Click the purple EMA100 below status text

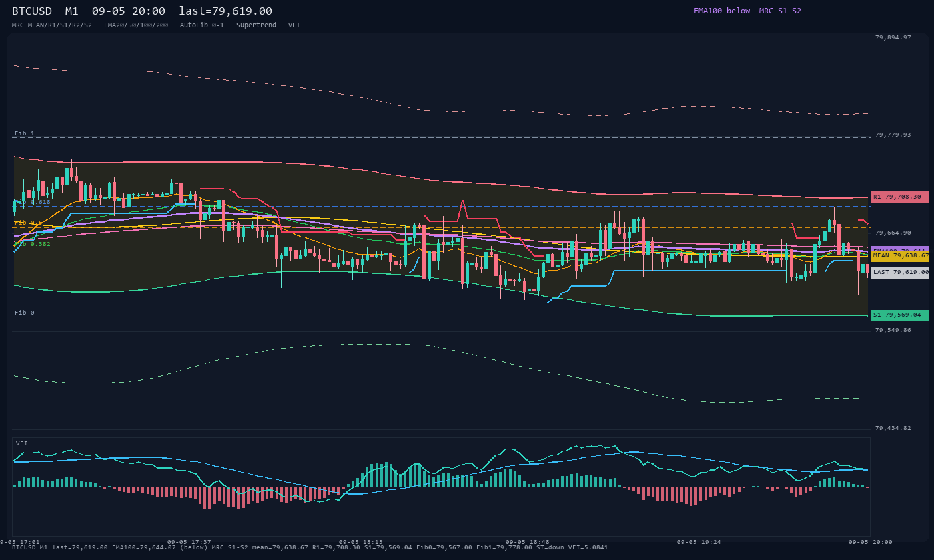[x=722, y=11]
